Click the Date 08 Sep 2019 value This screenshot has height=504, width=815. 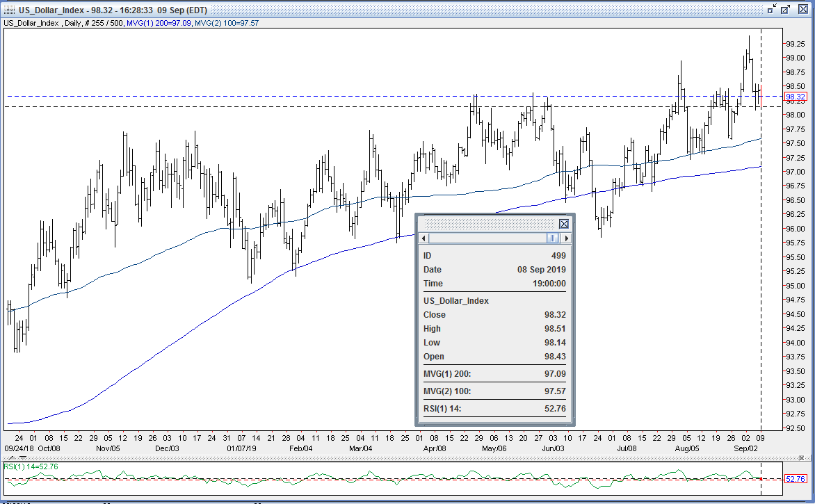click(x=542, y=270)
